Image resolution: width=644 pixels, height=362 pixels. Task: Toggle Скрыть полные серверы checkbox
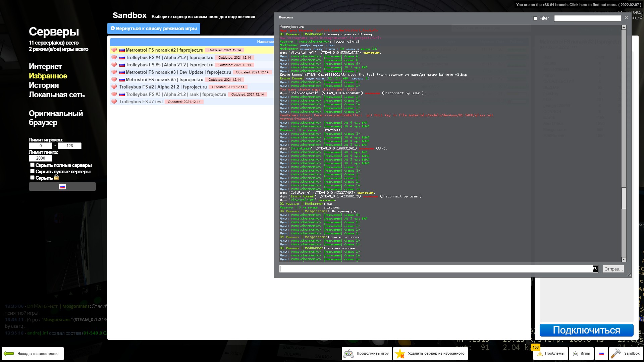(x=32, y=165)
